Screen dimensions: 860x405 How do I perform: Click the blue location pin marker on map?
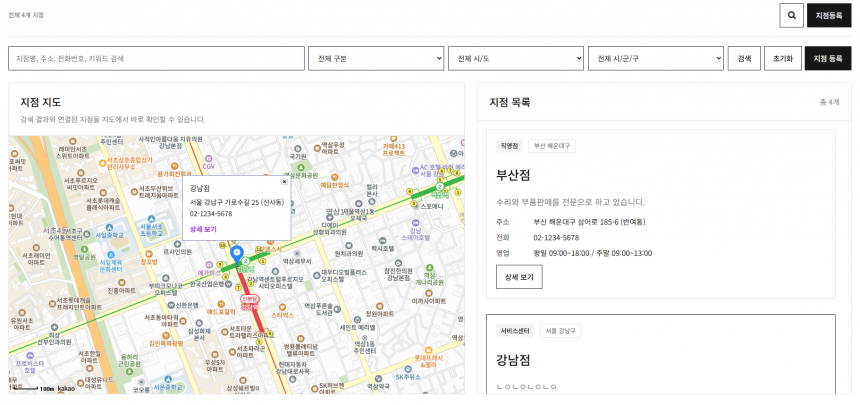pyautogui.click(x=237, y=255)
